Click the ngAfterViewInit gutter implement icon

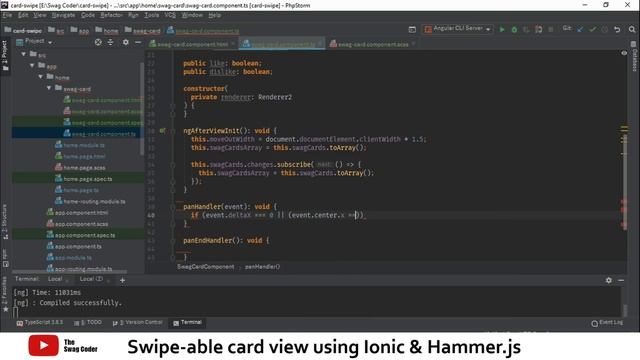click(162, 131)
